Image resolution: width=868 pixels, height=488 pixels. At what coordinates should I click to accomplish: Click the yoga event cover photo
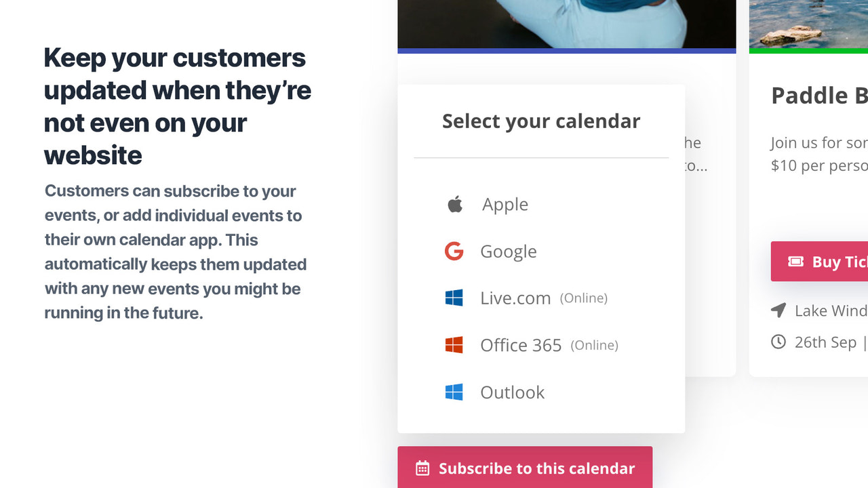(x=566, y=24)
